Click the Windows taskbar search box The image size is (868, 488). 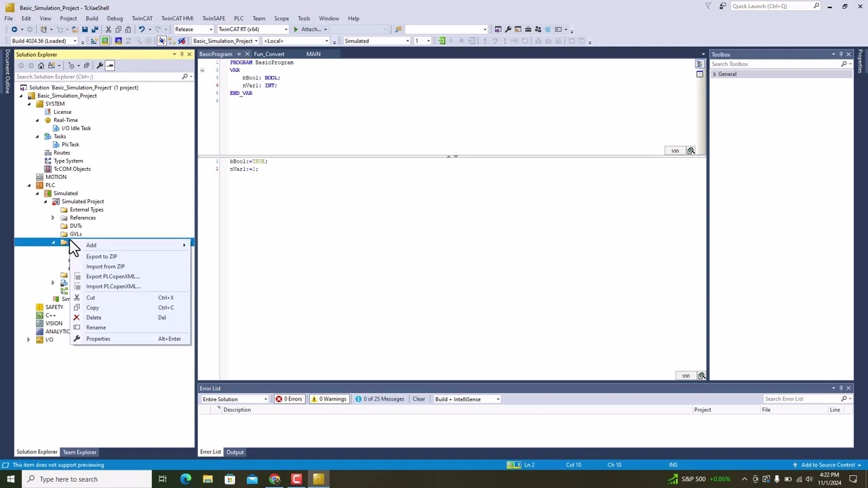pos(87,479)
